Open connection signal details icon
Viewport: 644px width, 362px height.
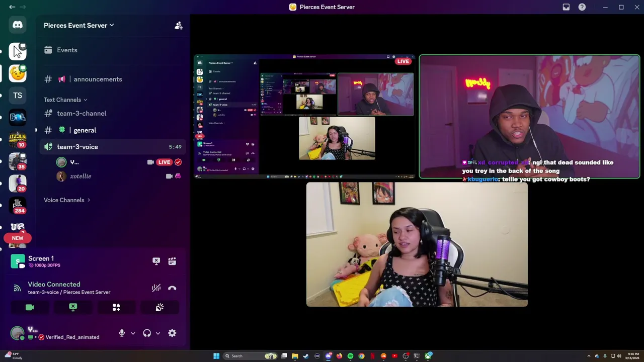[x=17, y=288]
